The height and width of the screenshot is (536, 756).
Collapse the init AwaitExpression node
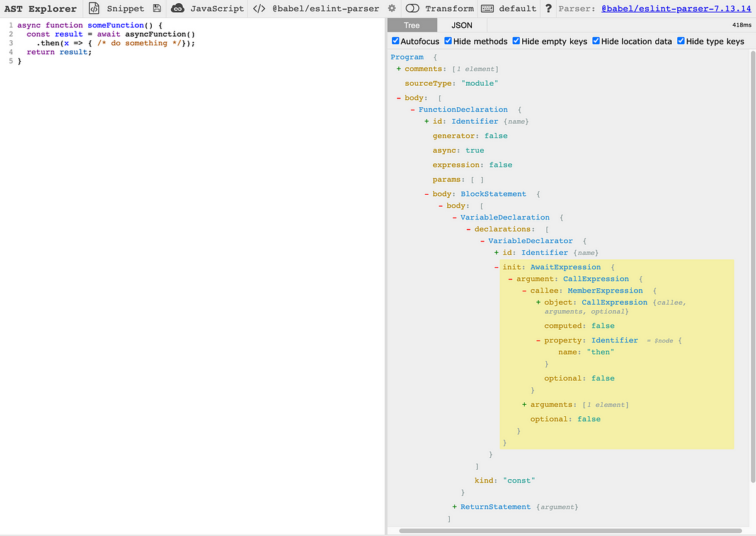point(496,267)
